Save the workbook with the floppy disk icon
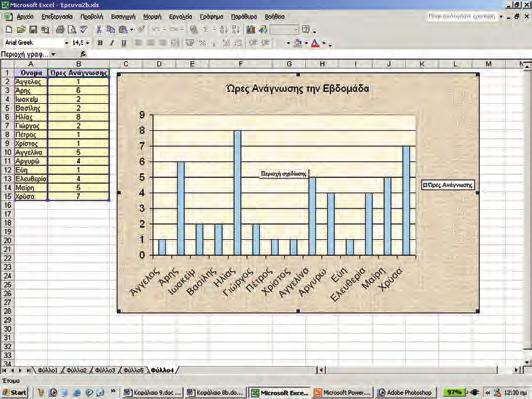The image size is (532, 399). 33,30
